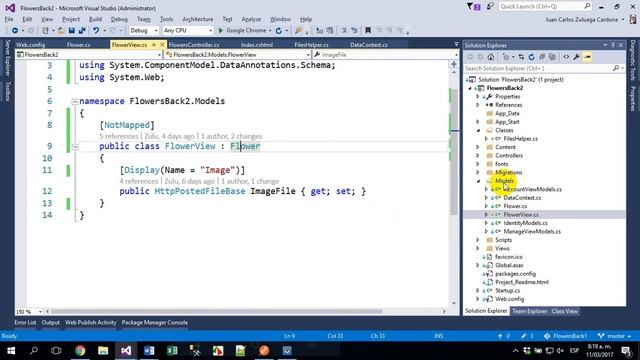Switch to the FlowersController.cs tab

(x=194, y=45)
